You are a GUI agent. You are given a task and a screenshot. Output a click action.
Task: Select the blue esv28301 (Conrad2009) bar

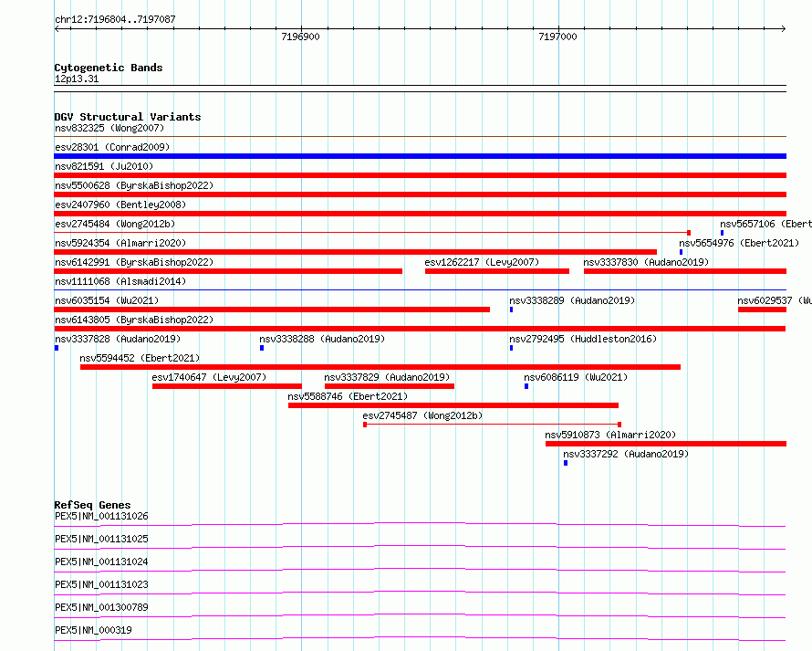pos(420,156)
